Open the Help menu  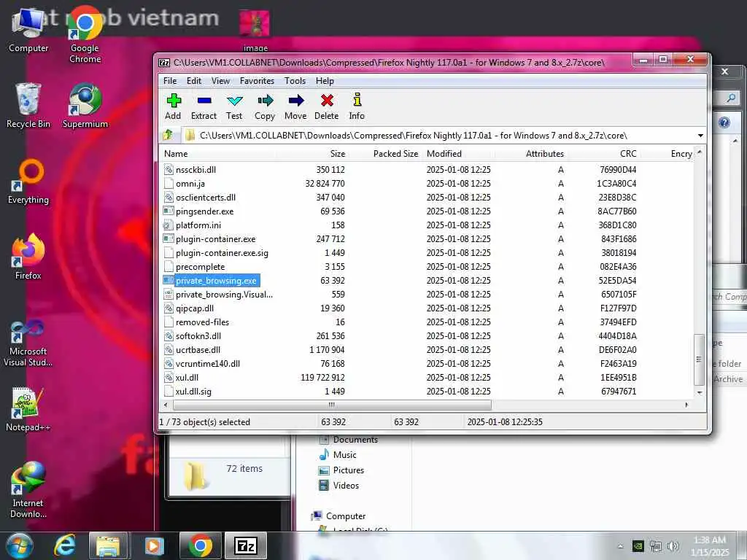click(325, 81)
